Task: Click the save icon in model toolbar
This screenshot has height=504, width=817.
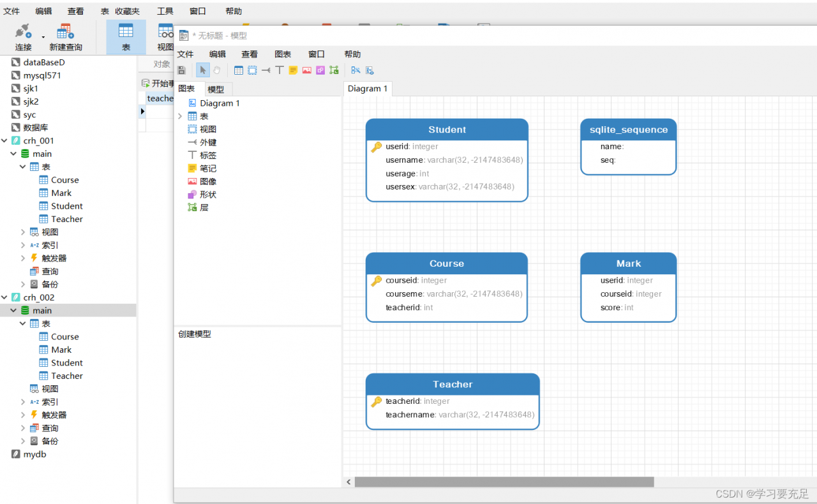Action: click(x=182, y=70)
